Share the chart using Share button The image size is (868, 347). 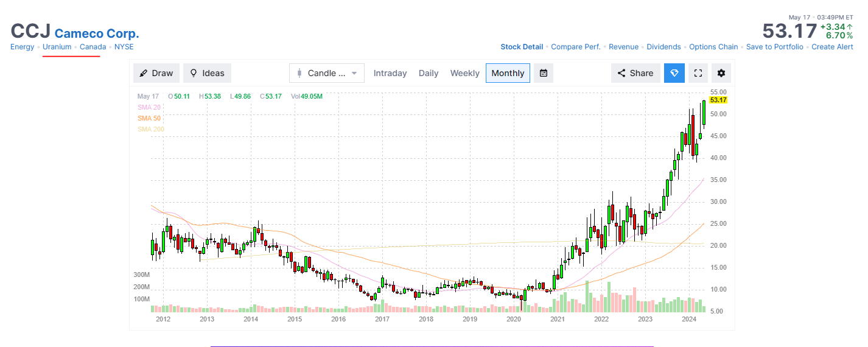[x=635, y=73]
